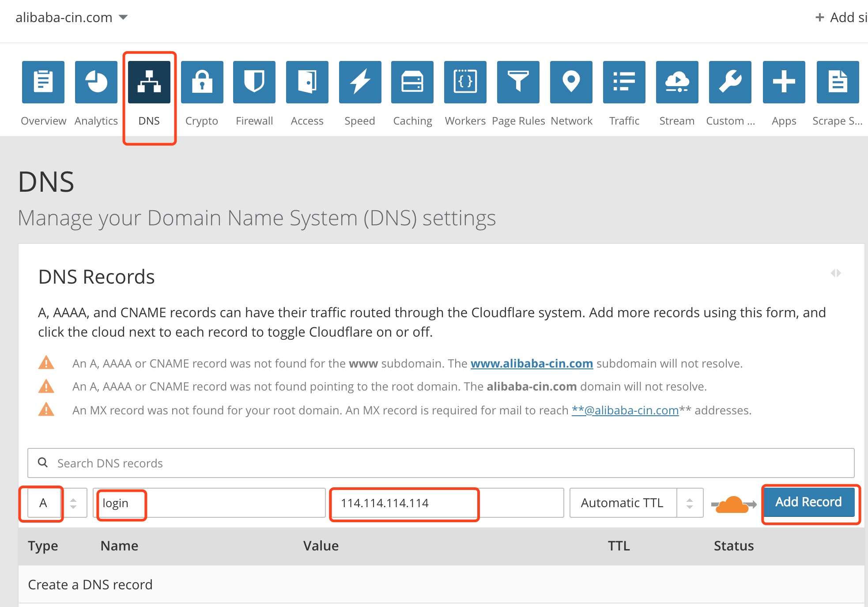Open the Workers code braces icon

tap(465, 82)
